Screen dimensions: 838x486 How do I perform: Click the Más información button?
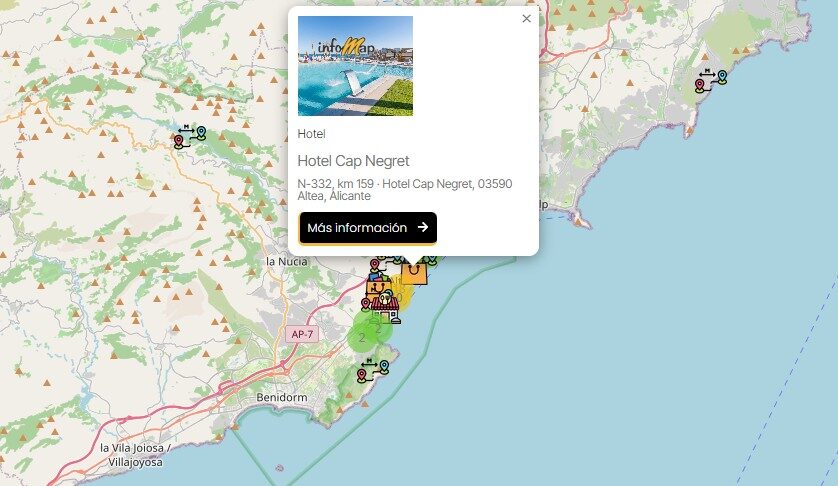pos(368,228)
